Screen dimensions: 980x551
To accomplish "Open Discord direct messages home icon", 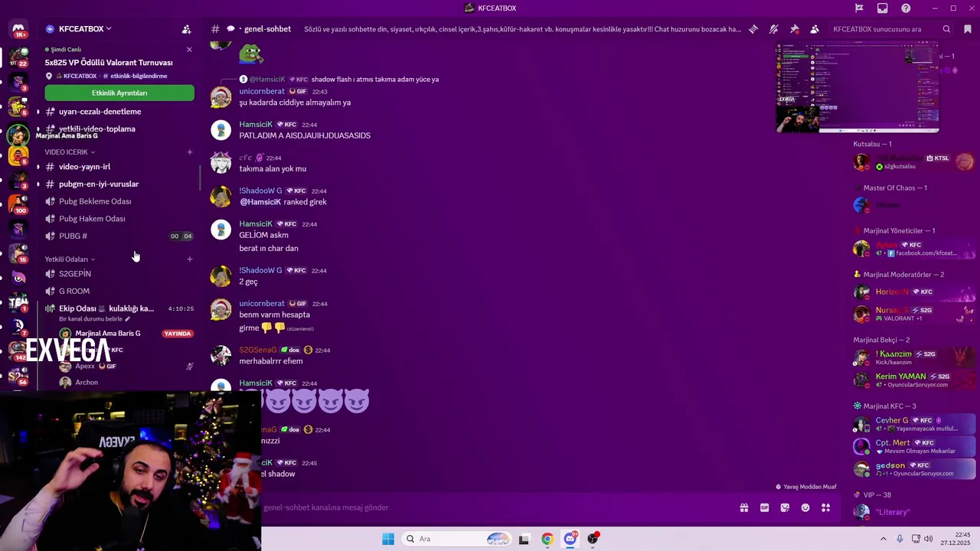I will click(18, 29).
